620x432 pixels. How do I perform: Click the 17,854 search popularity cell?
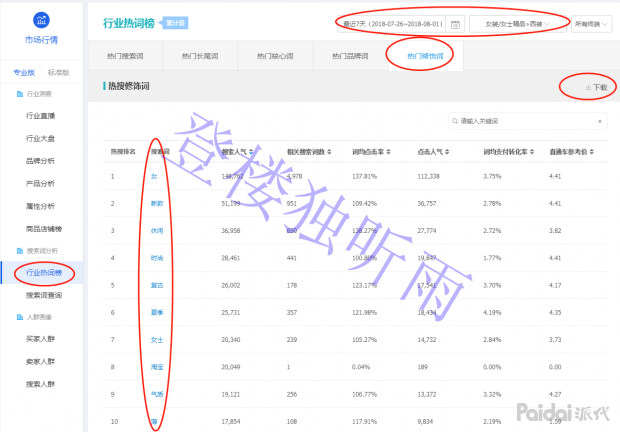pos(231,422)
